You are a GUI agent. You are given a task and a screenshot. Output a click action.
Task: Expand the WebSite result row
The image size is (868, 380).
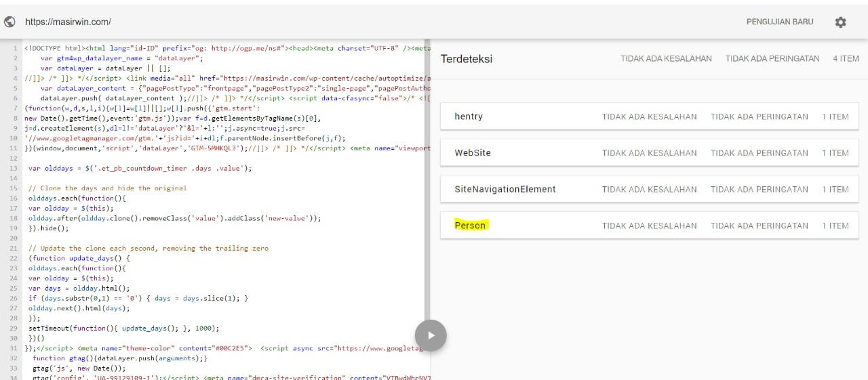tap(650, 152)
